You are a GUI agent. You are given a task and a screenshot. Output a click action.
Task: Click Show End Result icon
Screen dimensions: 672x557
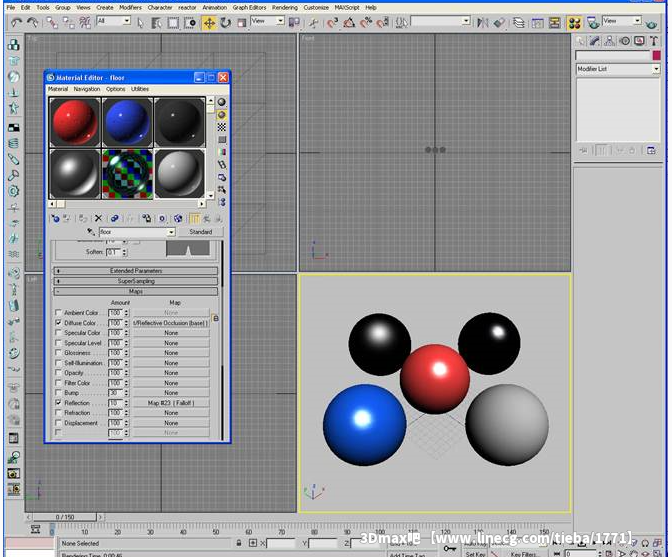point(194,219)
